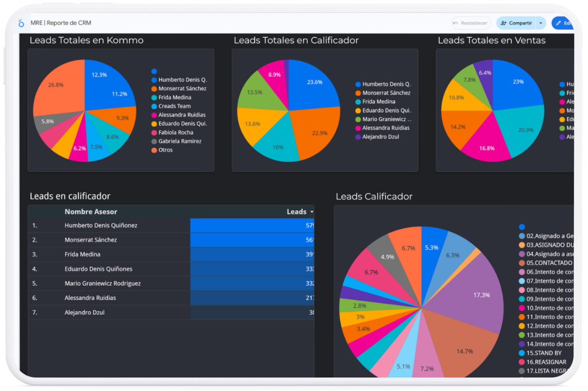
Task: Click the 20.9% teal slice in Ventas pie
Action: pos(522,130)
